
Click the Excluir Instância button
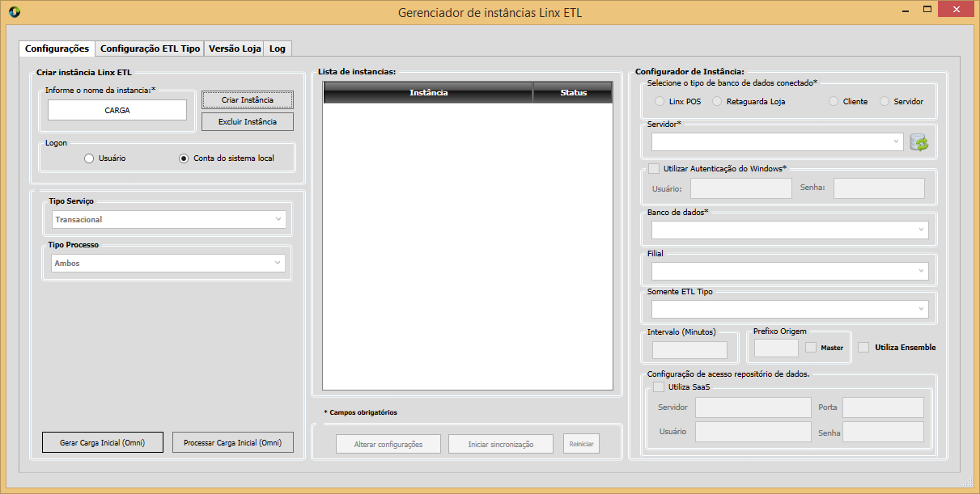coord(248,122)
